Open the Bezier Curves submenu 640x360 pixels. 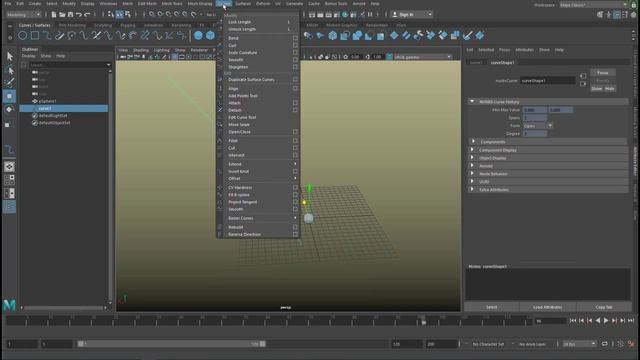click(262, 218)
